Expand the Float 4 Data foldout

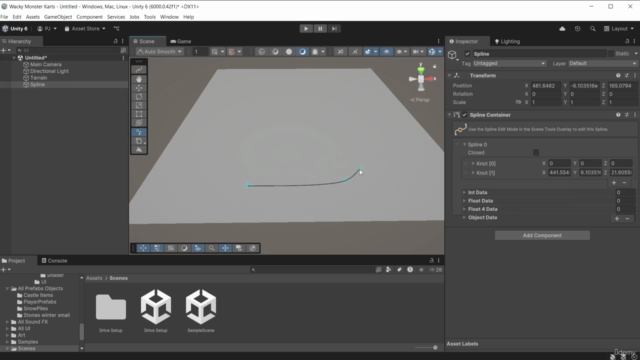pos(464,209)
